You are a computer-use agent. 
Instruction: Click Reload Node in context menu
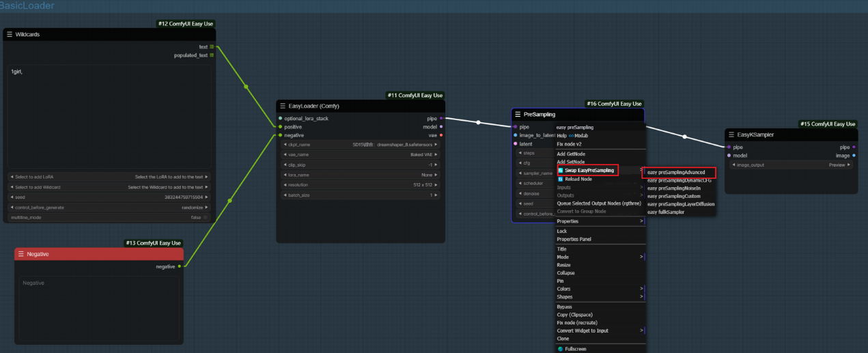pyautogui.click(x=578, y=179)
